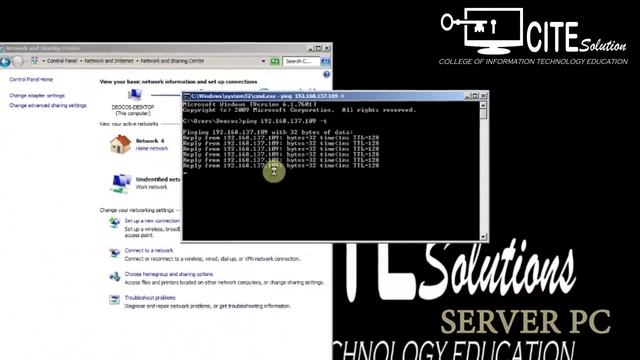
Task: Close the cmd.exe ping window
Action: [483, 96]
